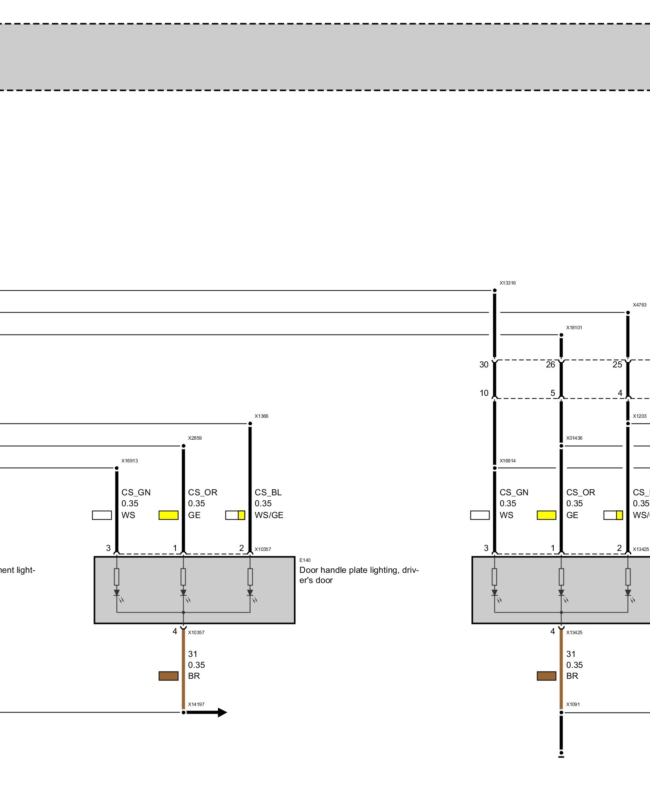The image size is (650, 812).
Task: Click the WS/GE color code next to X1366 wire
Action: coord(269,515)
